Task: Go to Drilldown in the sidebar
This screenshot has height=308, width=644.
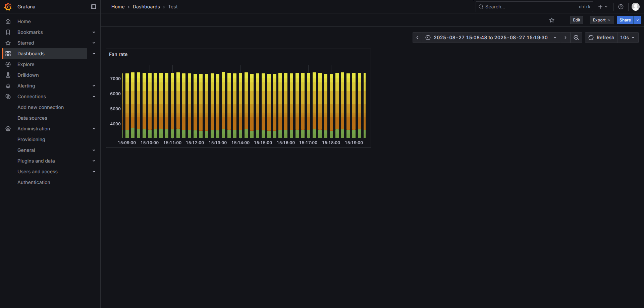Action: [28, 75]
